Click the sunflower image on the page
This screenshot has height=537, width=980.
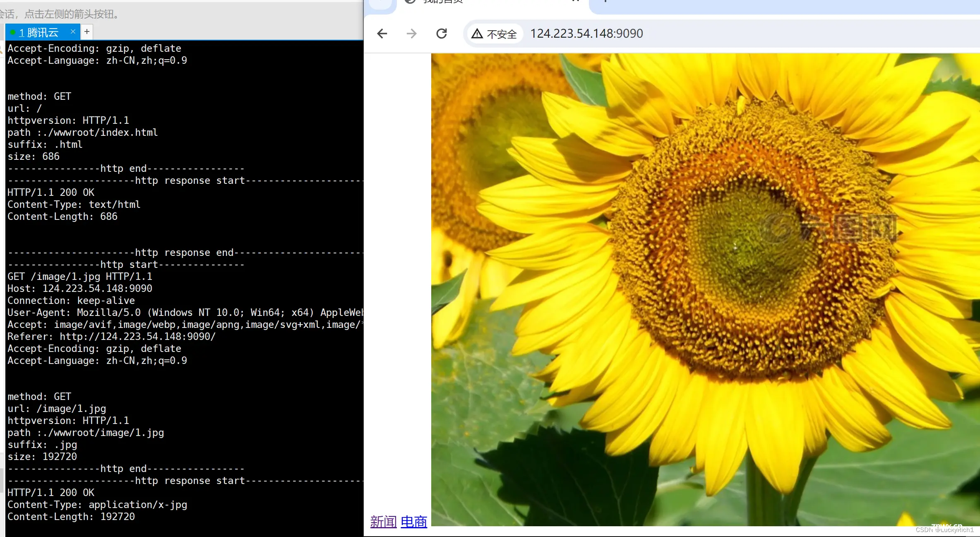click(x=705, y=289)
